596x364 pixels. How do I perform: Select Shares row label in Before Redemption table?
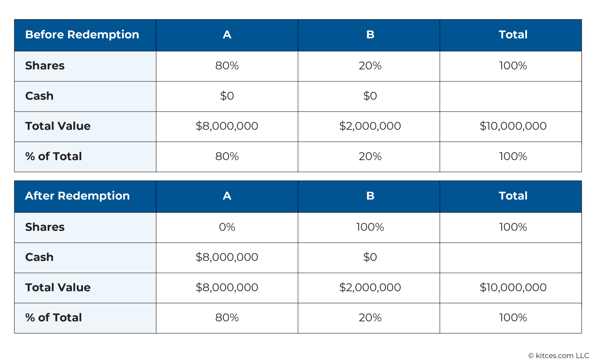click(x=45, y=66)
